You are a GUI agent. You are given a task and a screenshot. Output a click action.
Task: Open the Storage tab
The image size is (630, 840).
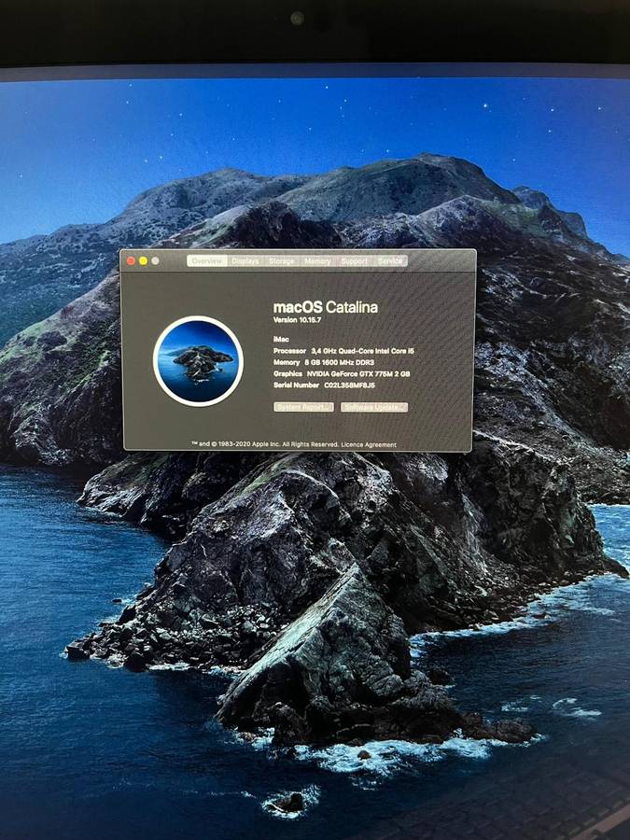click(281, 261)
